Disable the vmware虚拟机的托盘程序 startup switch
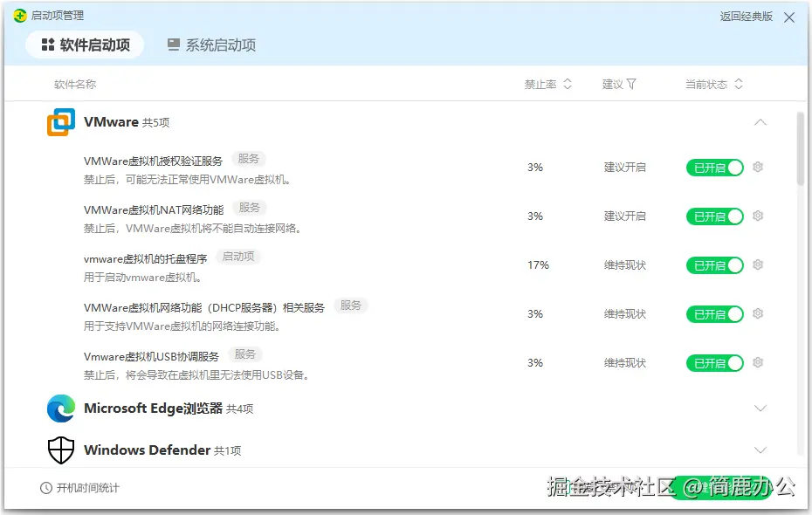The image size is (812, 515). [714, 265]
